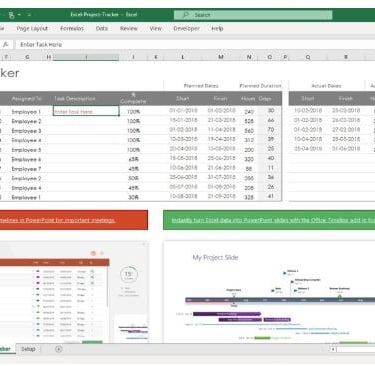
Task: Click the fx insert function icon
Action: [x=5, y=44]
